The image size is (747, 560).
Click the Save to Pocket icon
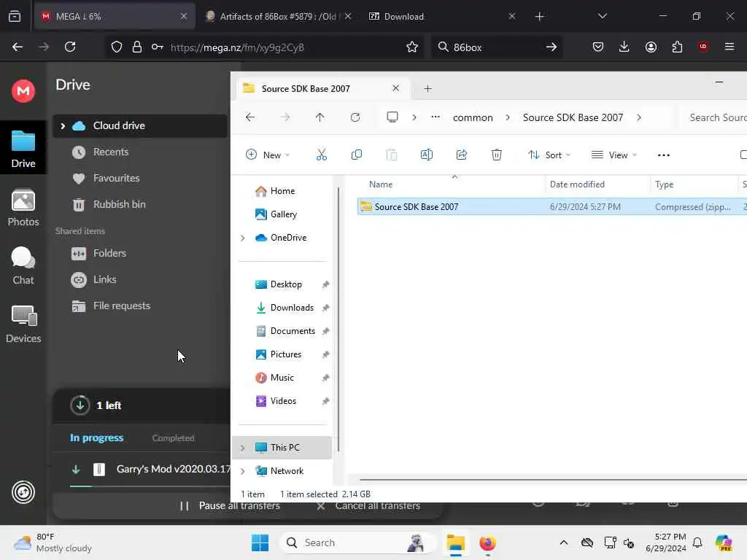(x=598, y=47)
